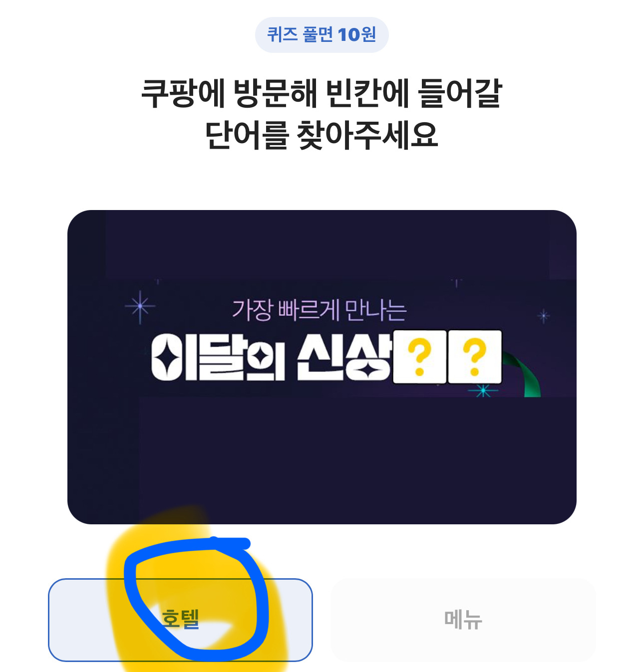
Task: Select the 호텔 answer button
Action: click(x=180, y=620)
